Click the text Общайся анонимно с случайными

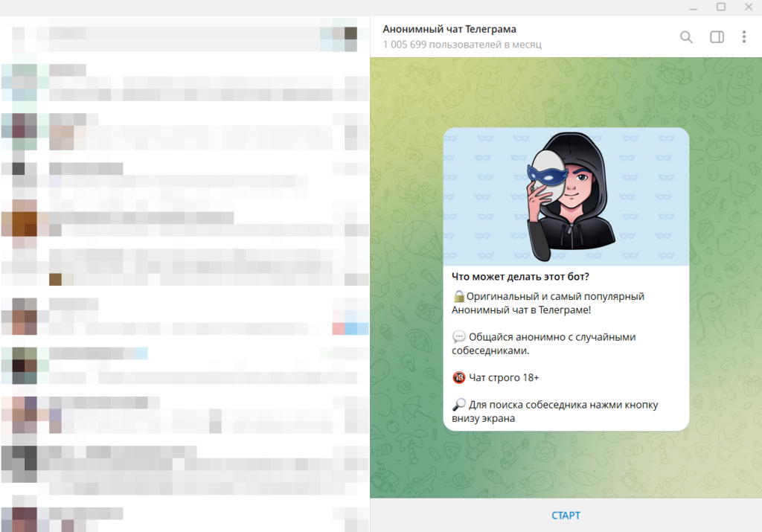552,337
